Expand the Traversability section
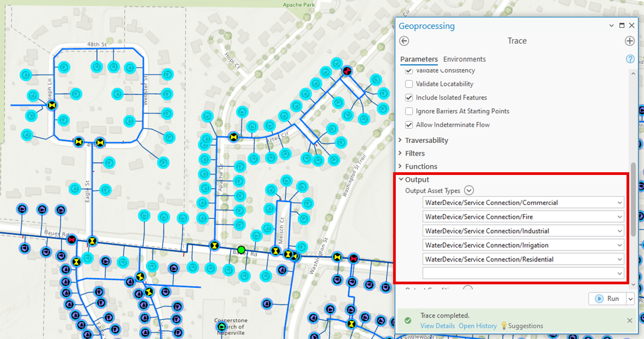644x339 pixels. [x=400, y=140]
